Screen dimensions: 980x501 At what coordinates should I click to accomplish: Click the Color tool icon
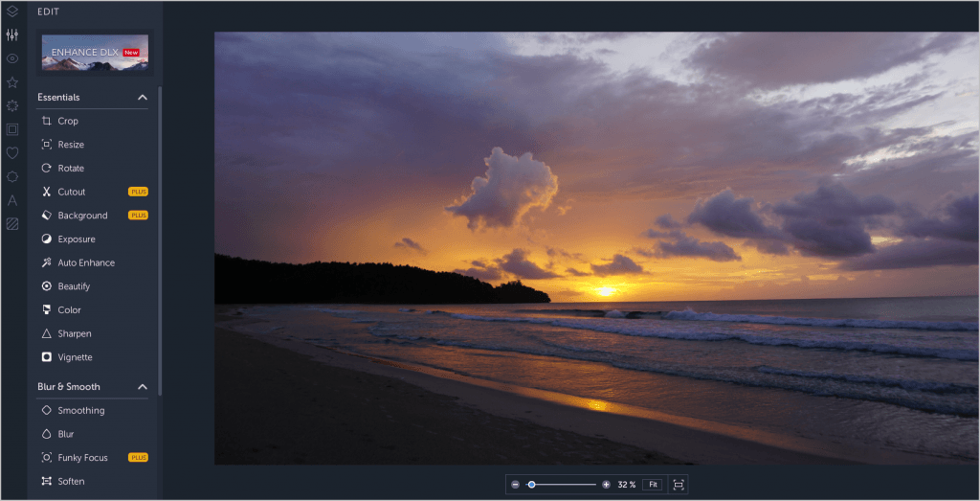coord(46,310)
